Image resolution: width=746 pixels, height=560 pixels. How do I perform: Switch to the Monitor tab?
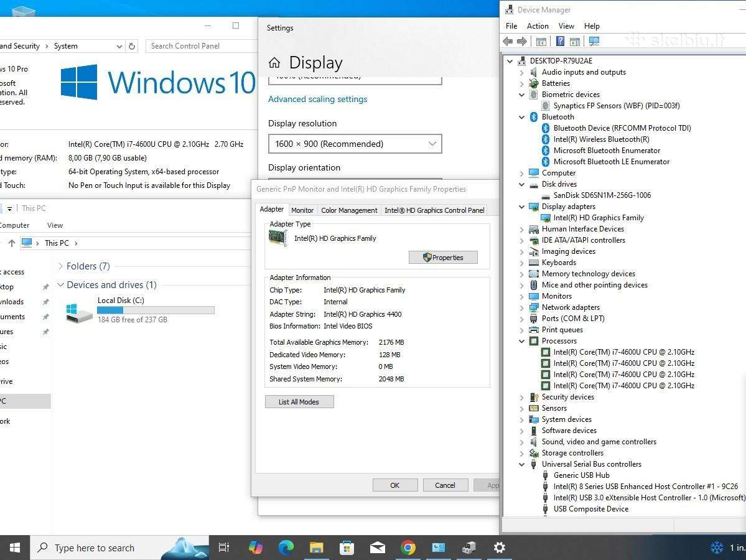[302, 210]
